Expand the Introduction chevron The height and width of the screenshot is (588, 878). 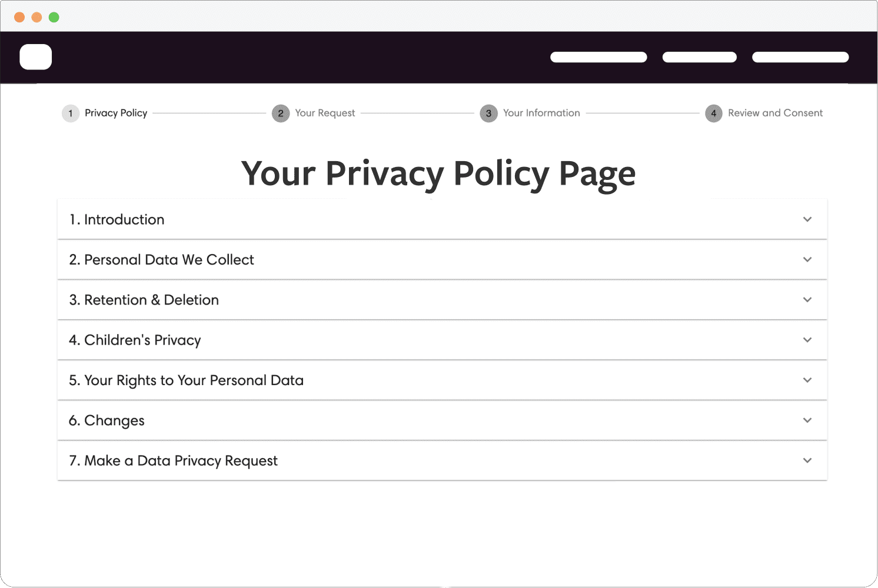click(807, 219)
